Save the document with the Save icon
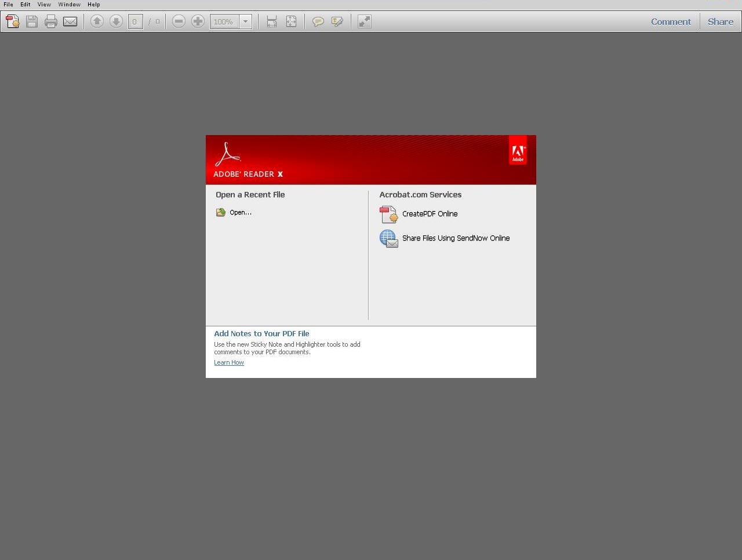 pos(32,21)
